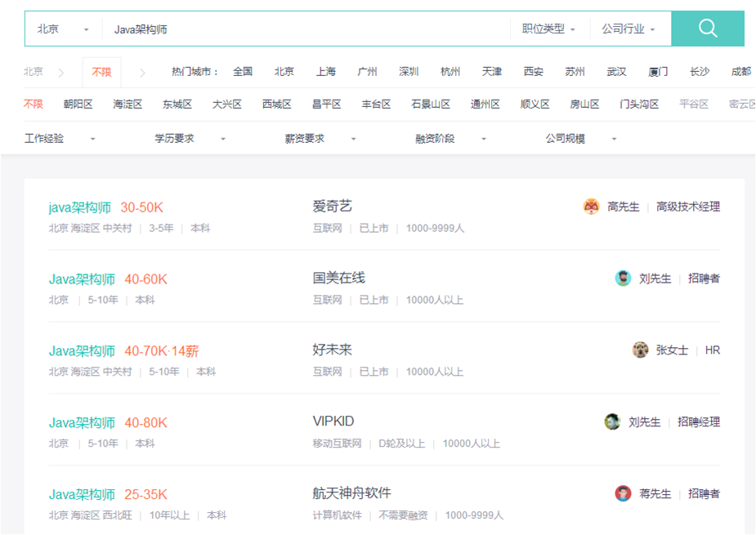Select hot city 北京
This screenshot has width=756, height=535.
[284, 72]
